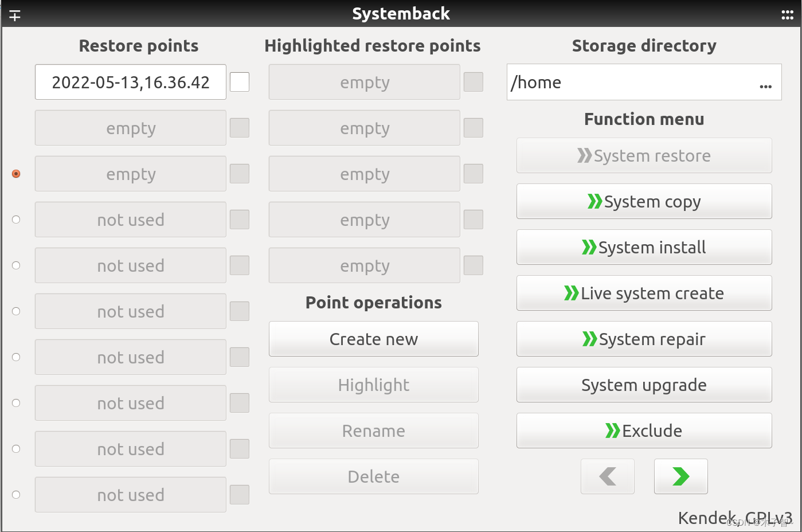Tick checkbox next to 2022-05-13,16.36.42 restore point

tap(240, 82)
